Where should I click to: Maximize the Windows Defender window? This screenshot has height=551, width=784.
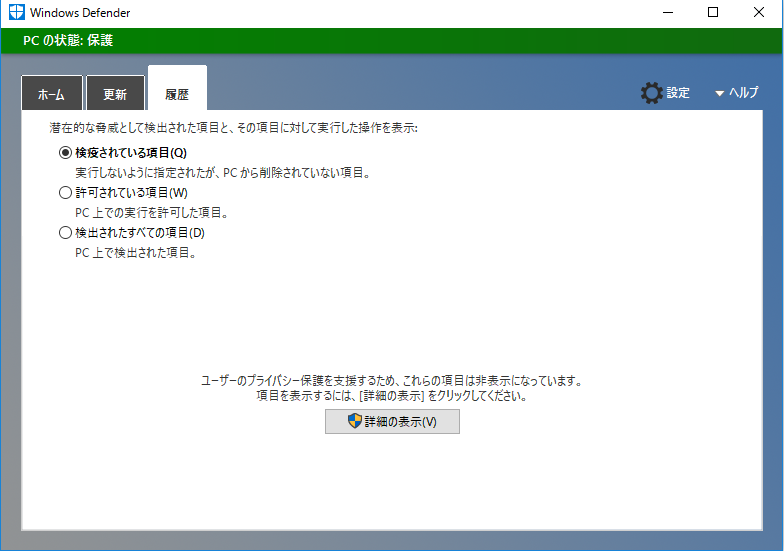[x=712, y=13]
